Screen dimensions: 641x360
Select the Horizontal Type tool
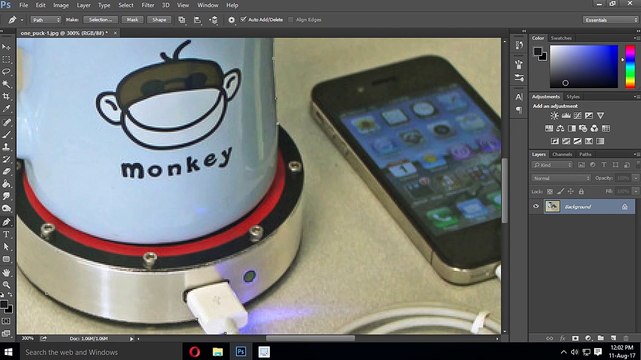pos(6,235)
